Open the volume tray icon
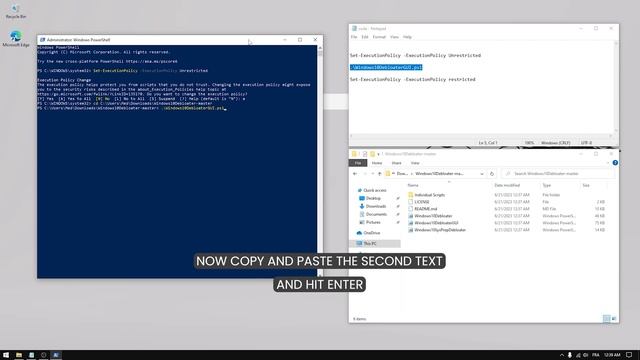Viewport: 640px width, 360px height. pos(586,355)
